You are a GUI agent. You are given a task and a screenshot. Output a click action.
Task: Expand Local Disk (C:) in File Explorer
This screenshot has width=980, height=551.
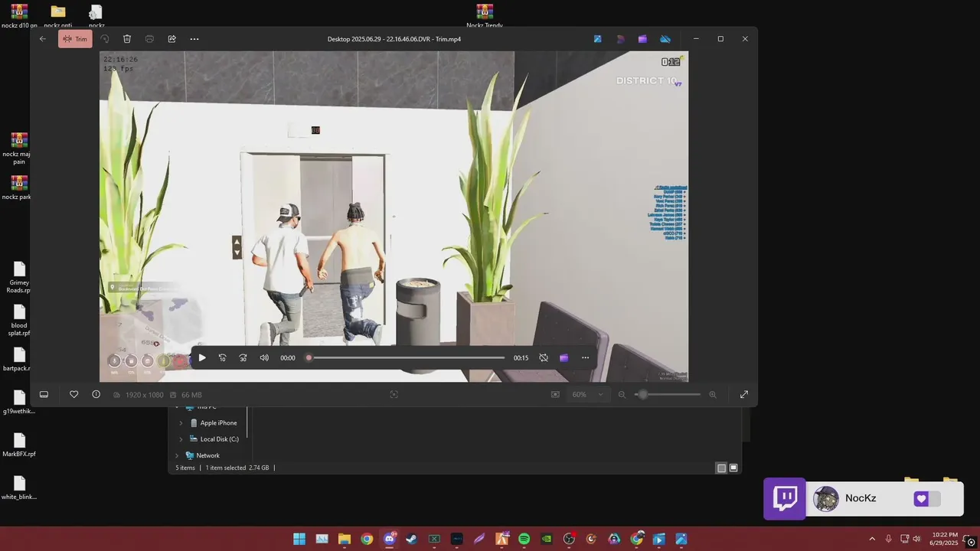[x=181, y=439]
